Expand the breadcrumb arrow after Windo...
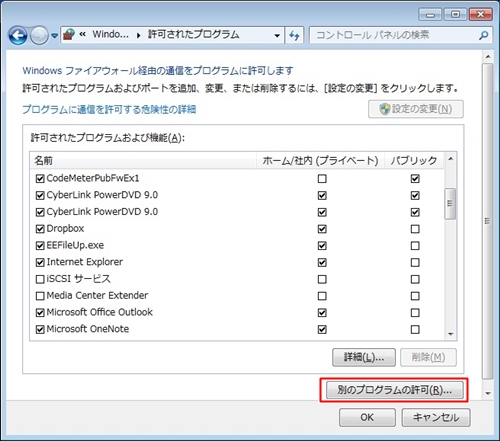 [138, 35]
